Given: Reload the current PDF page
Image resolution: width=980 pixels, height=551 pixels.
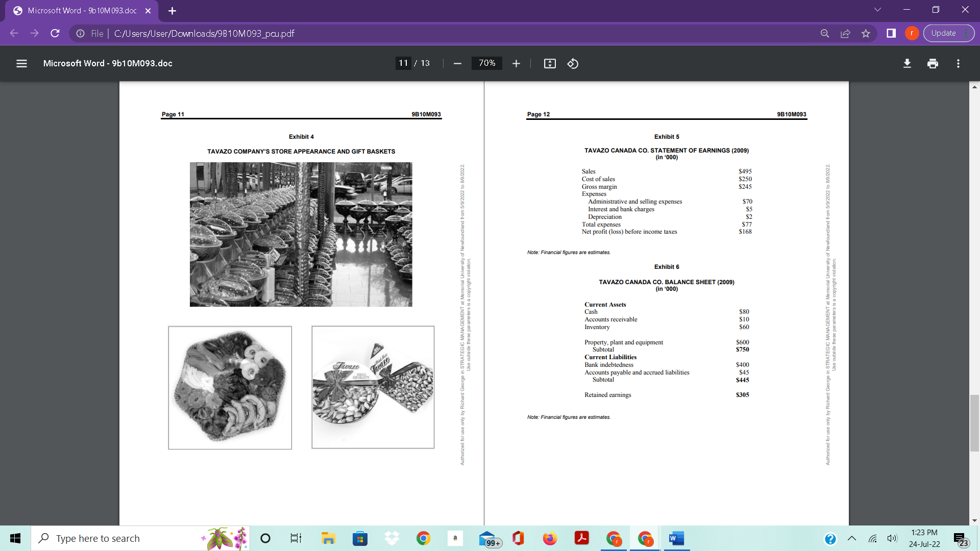Looking at the screenshot, I should 55,33.
